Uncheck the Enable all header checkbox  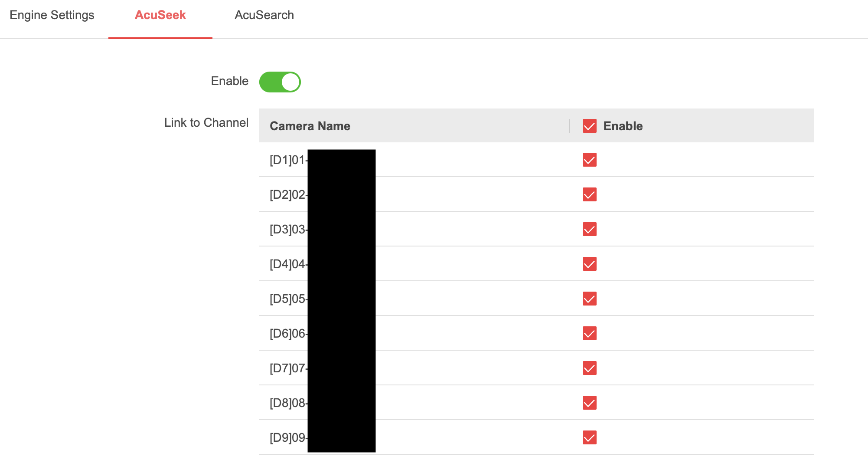click(x=589, y=126)
